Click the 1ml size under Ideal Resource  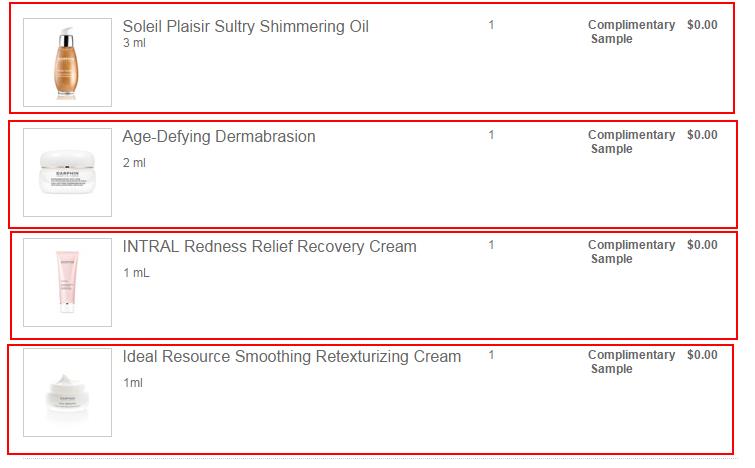133,383
